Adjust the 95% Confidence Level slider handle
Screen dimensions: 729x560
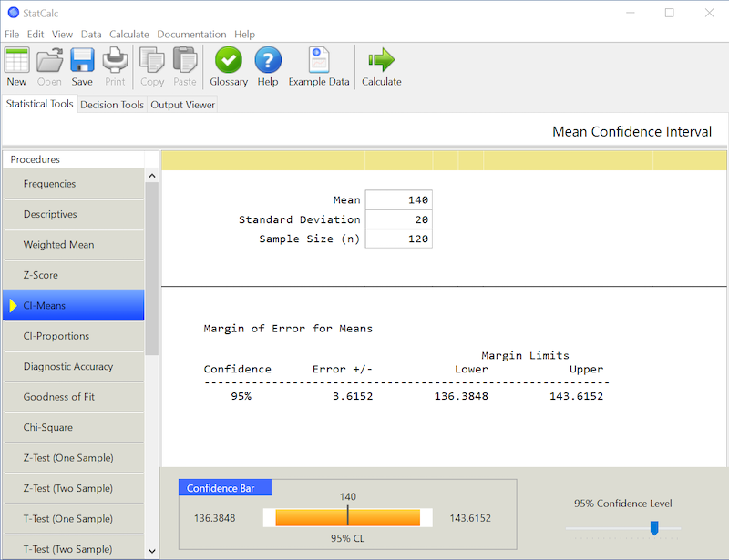tap(653, 527)
